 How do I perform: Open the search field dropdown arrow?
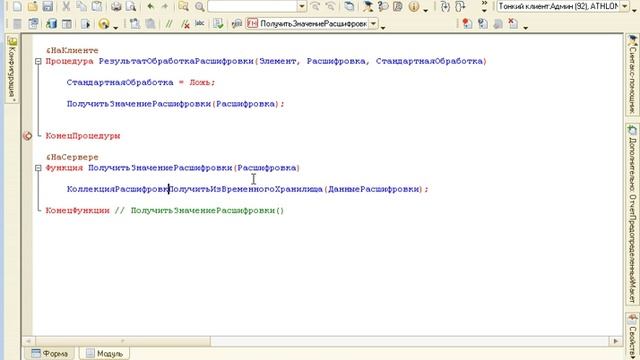302,6
